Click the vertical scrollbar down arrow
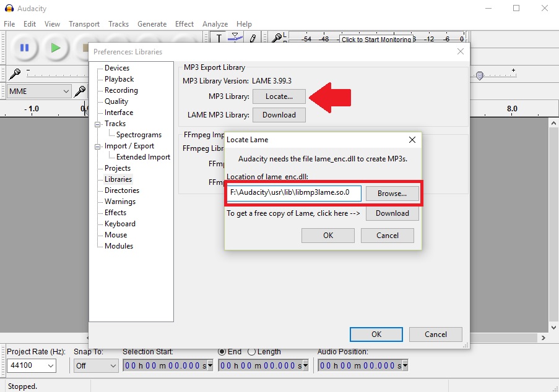This screenshot has width=559, height=392. (553, 328)
